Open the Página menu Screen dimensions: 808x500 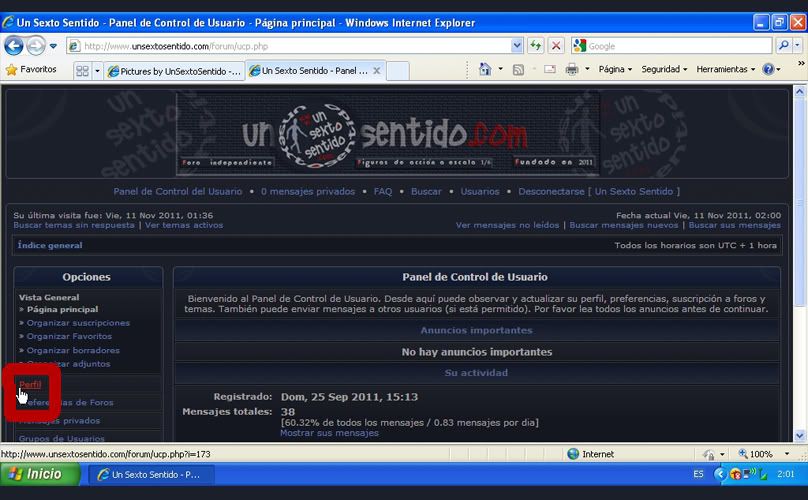pos(615,69)
